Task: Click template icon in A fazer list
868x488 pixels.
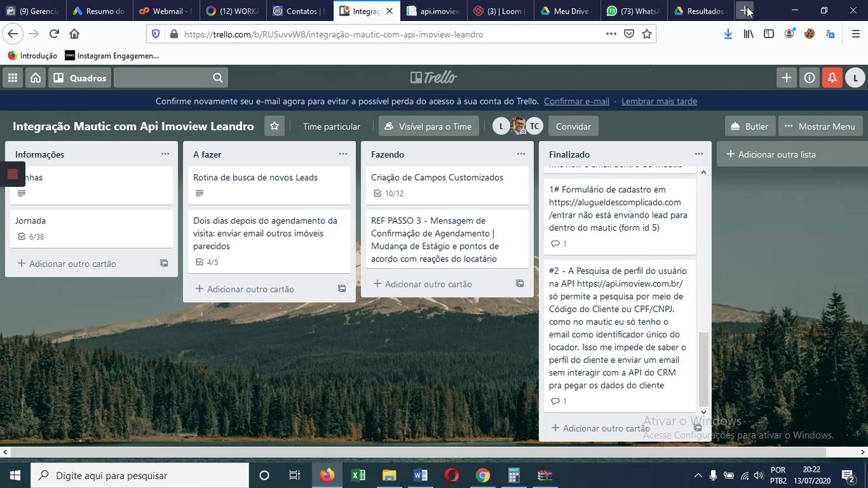Action: tap(342, 289)
